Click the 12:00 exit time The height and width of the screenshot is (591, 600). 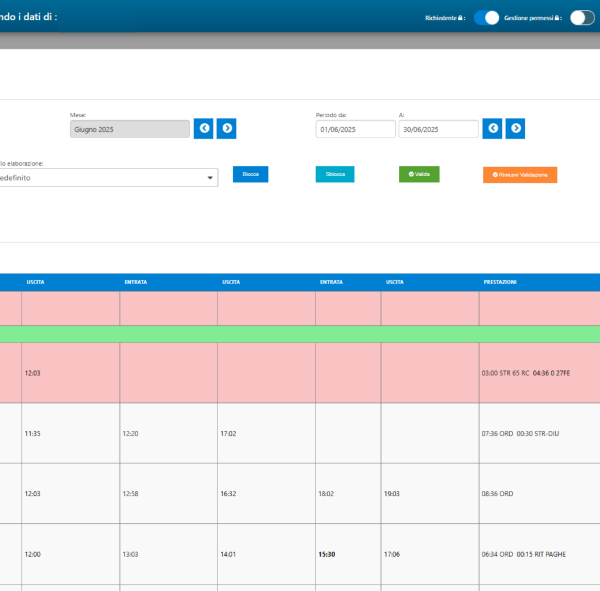pyautogui.click(x=33, y=554)
